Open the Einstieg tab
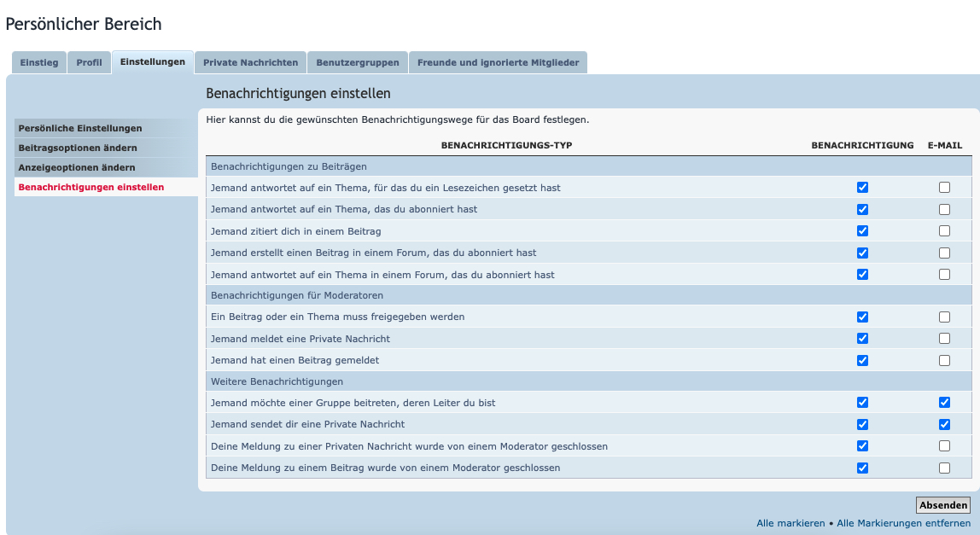 tap(39, 62)
